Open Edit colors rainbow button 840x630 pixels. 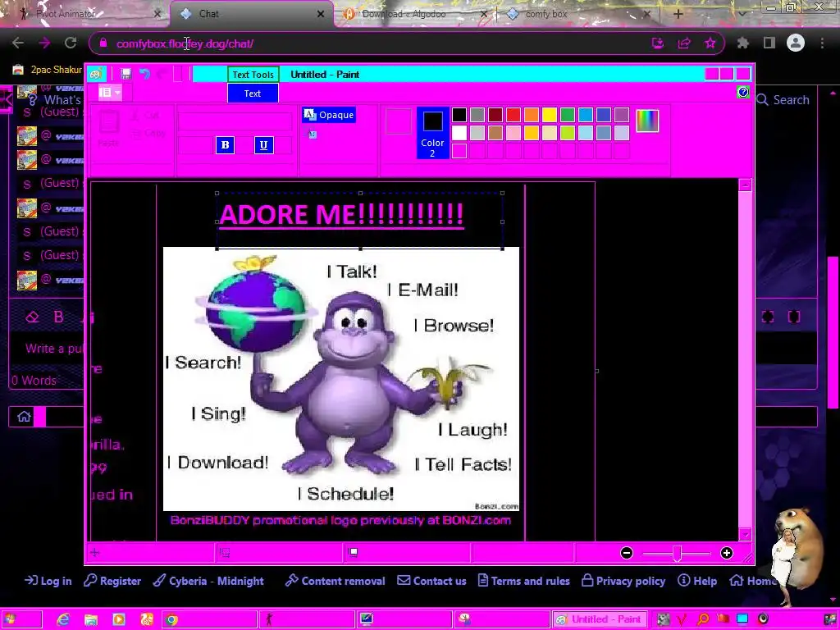pos(647,121)
